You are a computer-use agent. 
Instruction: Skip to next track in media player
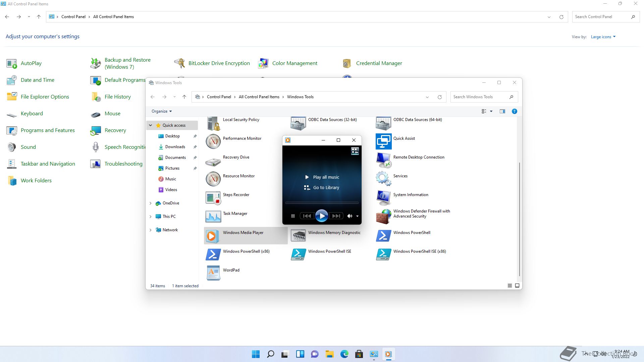[x=336, y=216]
